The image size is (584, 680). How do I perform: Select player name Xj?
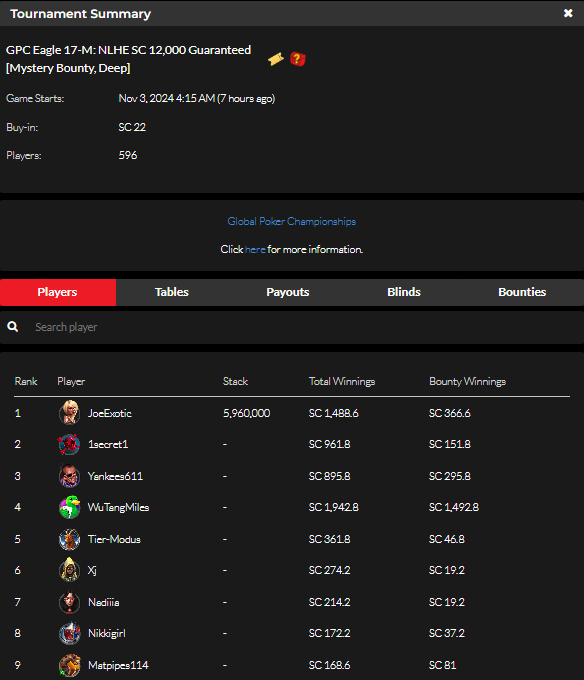point(92,570)
